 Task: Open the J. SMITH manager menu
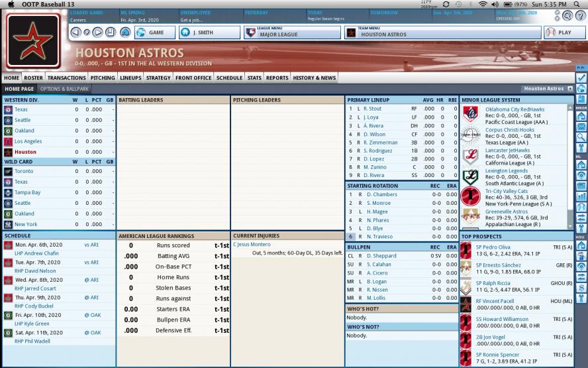(x=209, y=32)
